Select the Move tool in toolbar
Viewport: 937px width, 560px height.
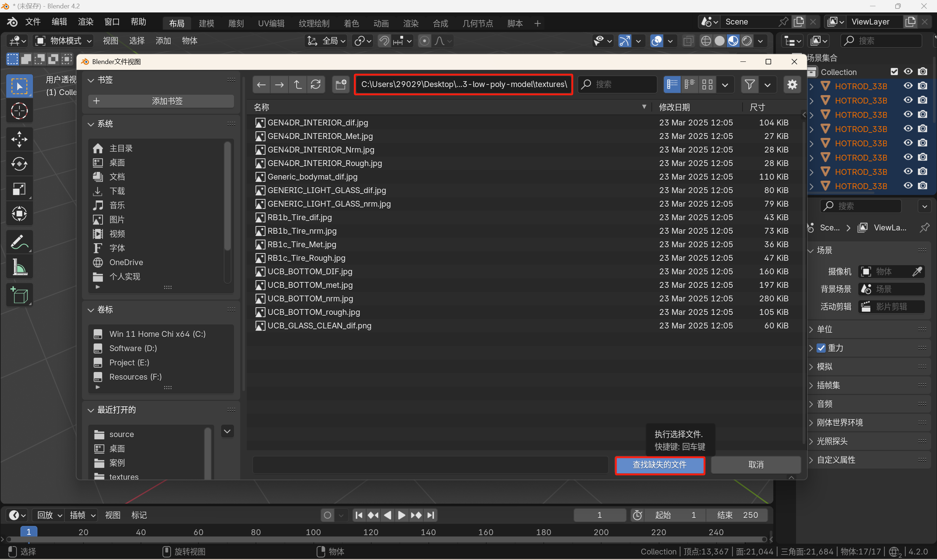click(x=19, y=139)
